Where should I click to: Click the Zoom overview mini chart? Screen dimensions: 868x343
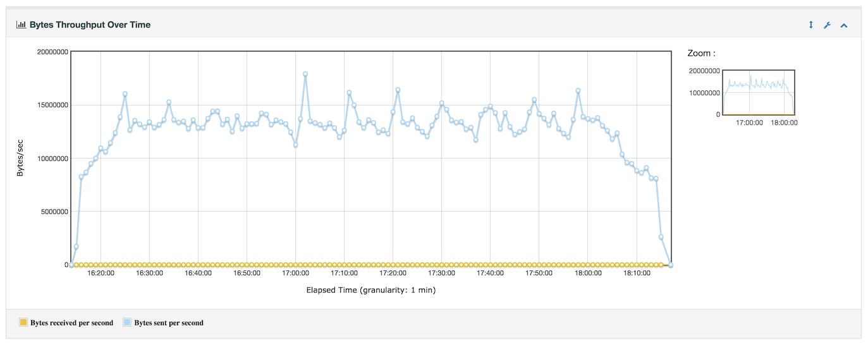(x=758, y=92)
